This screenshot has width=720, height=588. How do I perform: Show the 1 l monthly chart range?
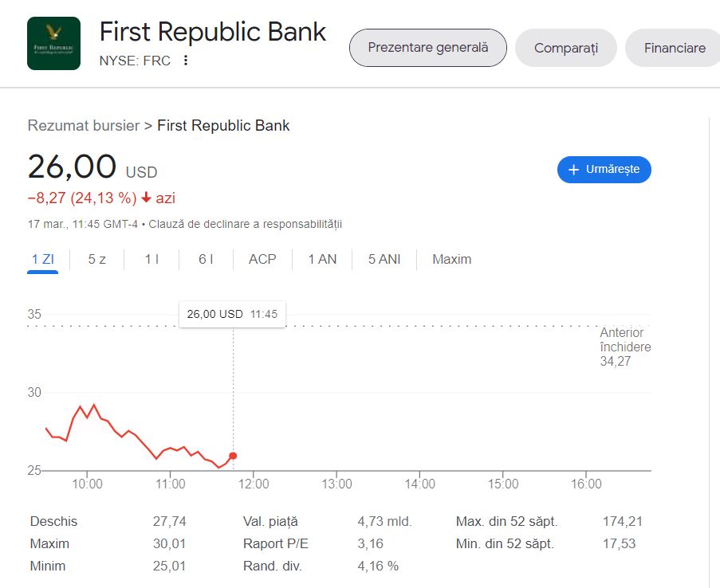click(x=151, y=259)
